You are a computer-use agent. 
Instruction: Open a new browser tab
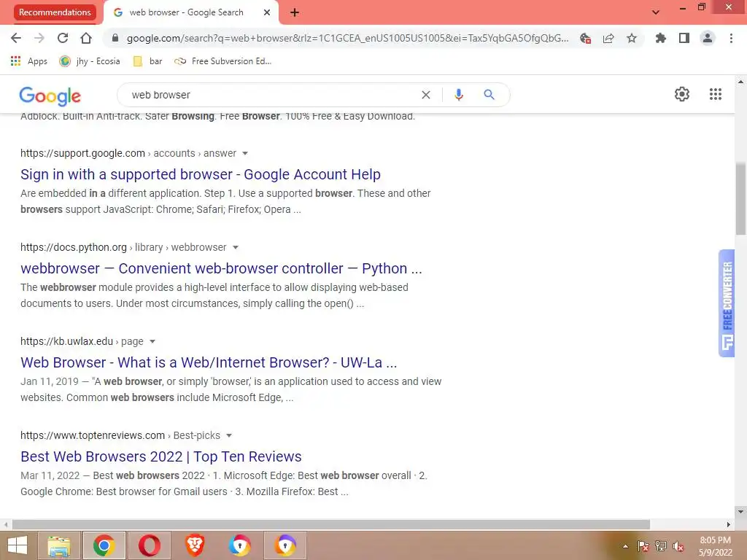coord(295,12)
